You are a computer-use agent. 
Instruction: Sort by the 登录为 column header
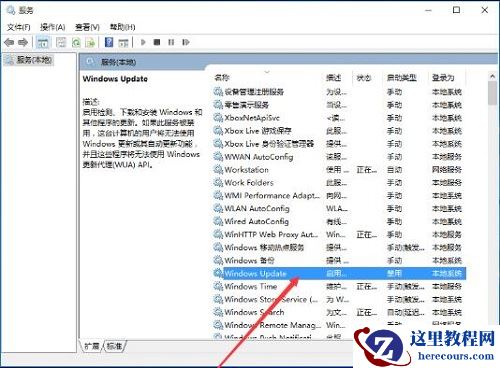(443, 78)
